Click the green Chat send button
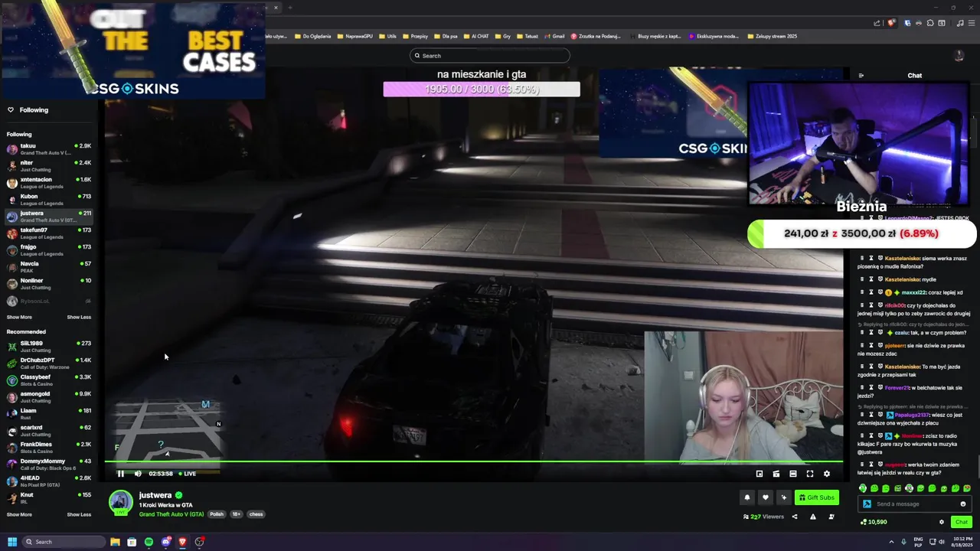The height and width of the screenshot is (551, 980). pyautogui.click(x=962, y=522)
